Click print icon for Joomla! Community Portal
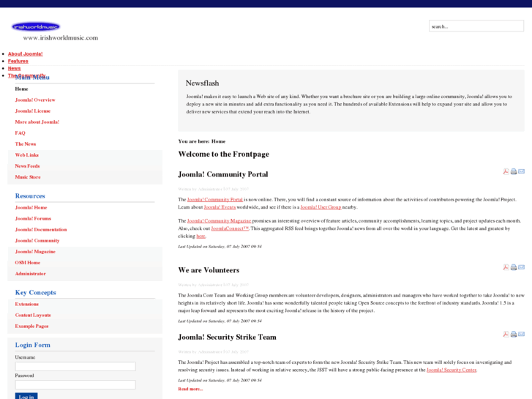 pyautogui.click(x=514, y=171)
